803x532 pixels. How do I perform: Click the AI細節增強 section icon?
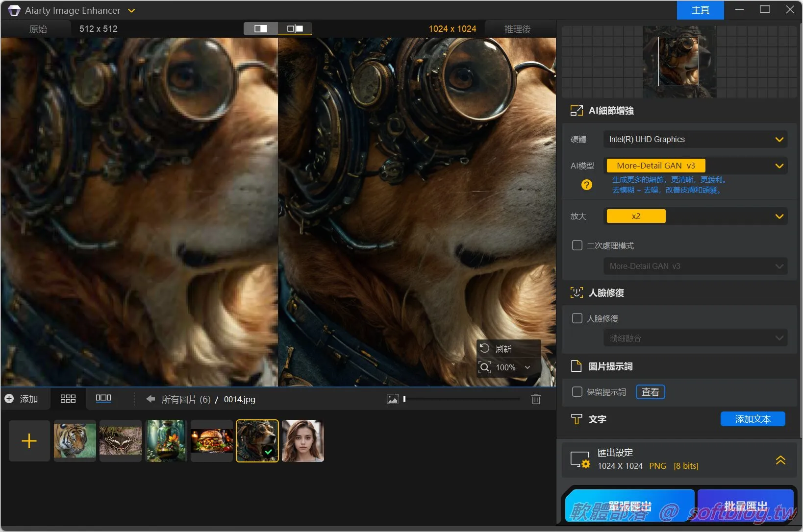(x=577, y=111)
